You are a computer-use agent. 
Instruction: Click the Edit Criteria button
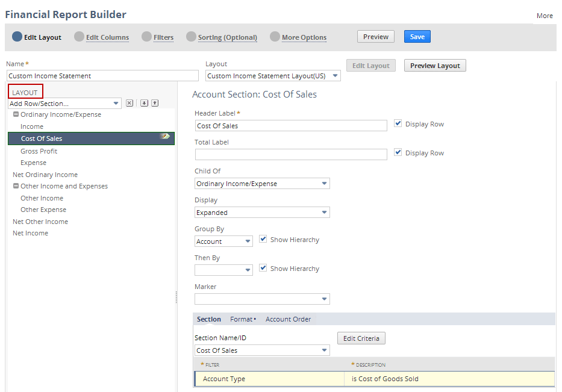click(361, 338)
